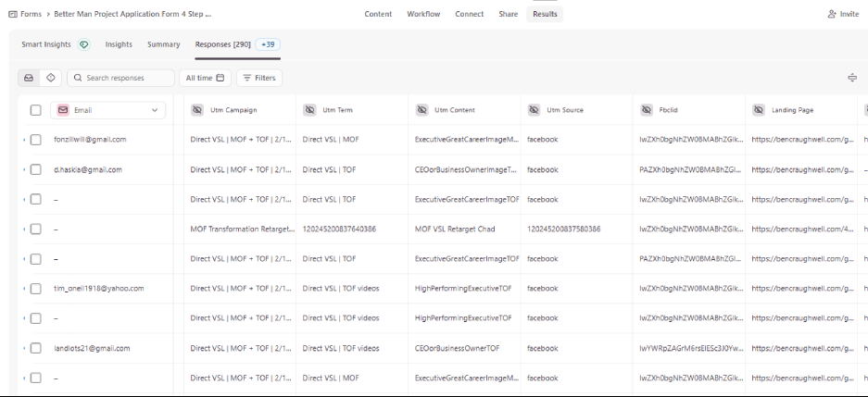Click the Smart Insights badge icon
This screenshot has width=868, height=397.
[x=84, y=44]
